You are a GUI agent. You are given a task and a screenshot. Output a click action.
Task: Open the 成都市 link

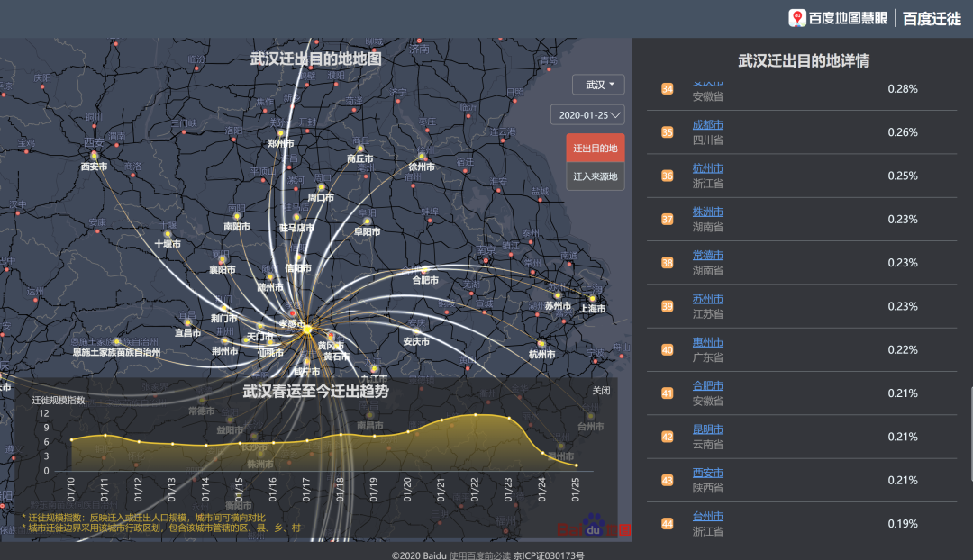click(708, 124)
